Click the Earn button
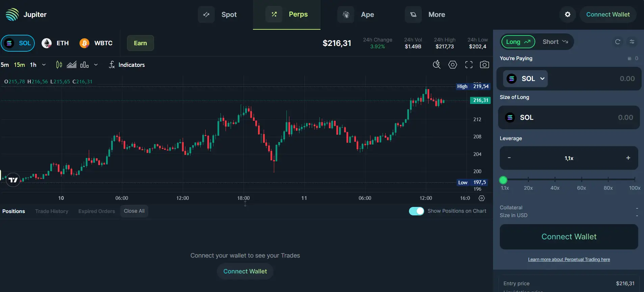The image size is (644, 292). [x=140, y=43]
